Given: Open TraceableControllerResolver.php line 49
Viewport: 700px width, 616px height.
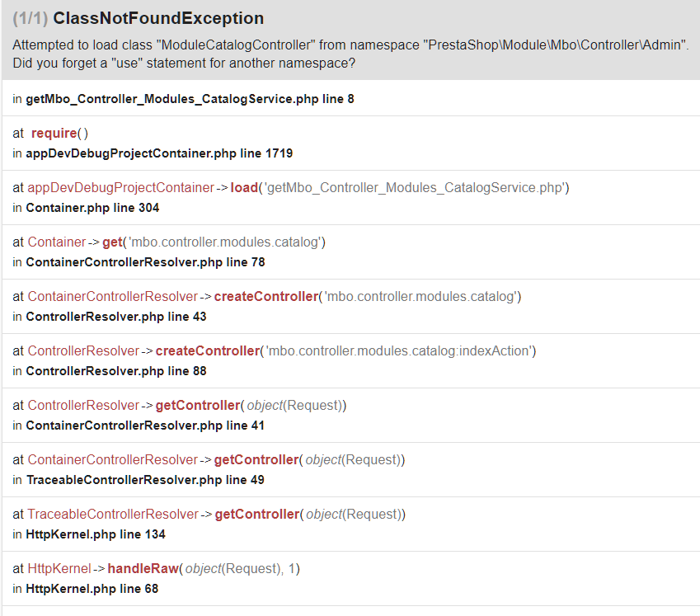Looking at the screenshot, I should [145, 480].
